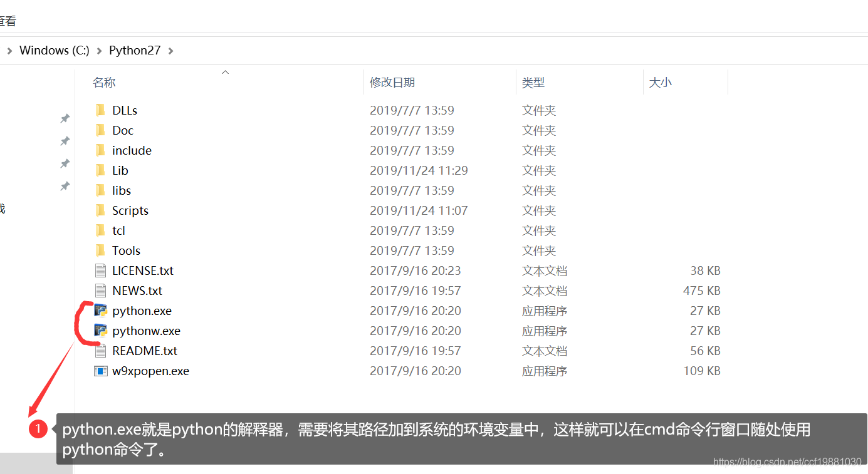This screenshot has width=868, height=474.
Task: Launch pythonw.exe via its icon
Action: [100, 331]
